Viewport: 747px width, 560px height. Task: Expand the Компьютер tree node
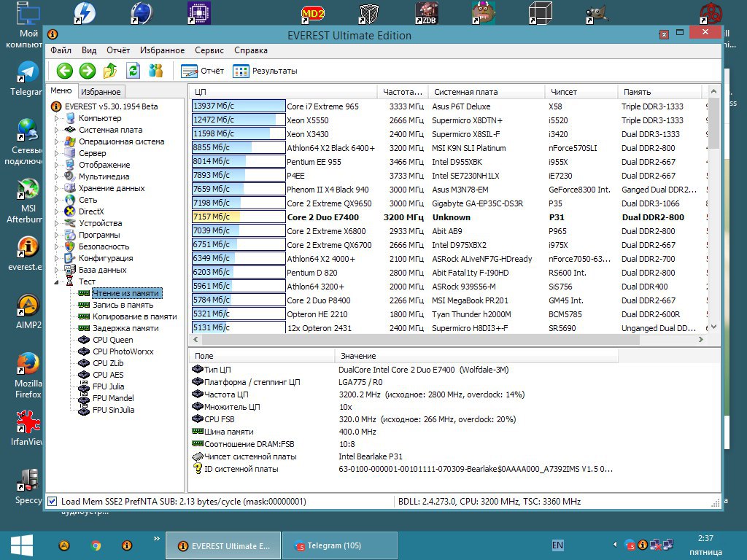pyautogui.click(x=56, y=119)
